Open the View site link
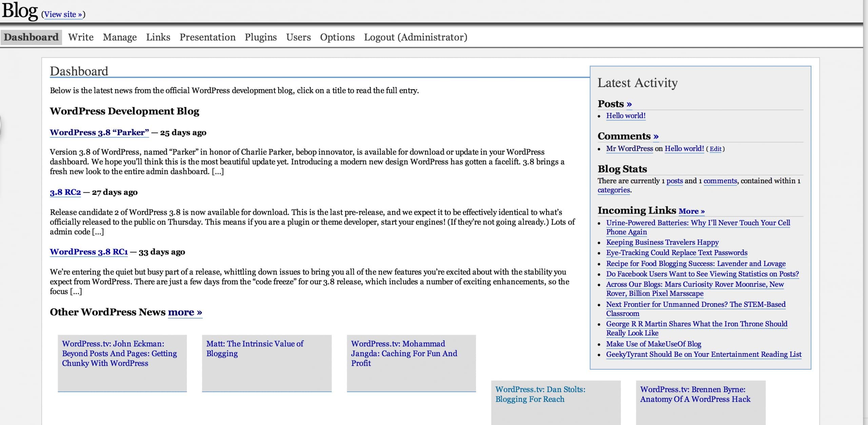 [x=63, y=14]
